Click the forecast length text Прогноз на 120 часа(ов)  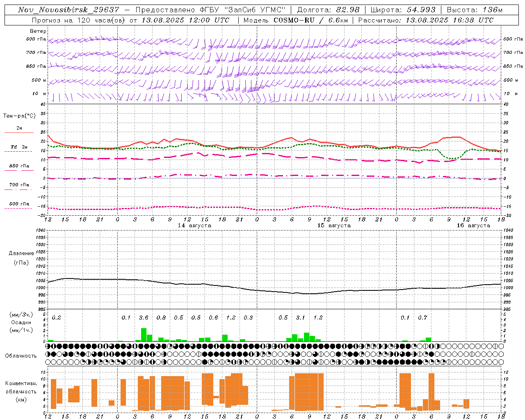pos(79,20)
